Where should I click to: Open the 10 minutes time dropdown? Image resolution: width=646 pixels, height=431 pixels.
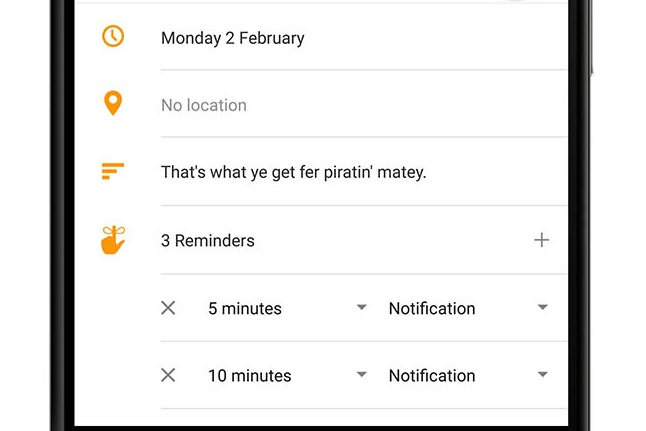(287, 375)
